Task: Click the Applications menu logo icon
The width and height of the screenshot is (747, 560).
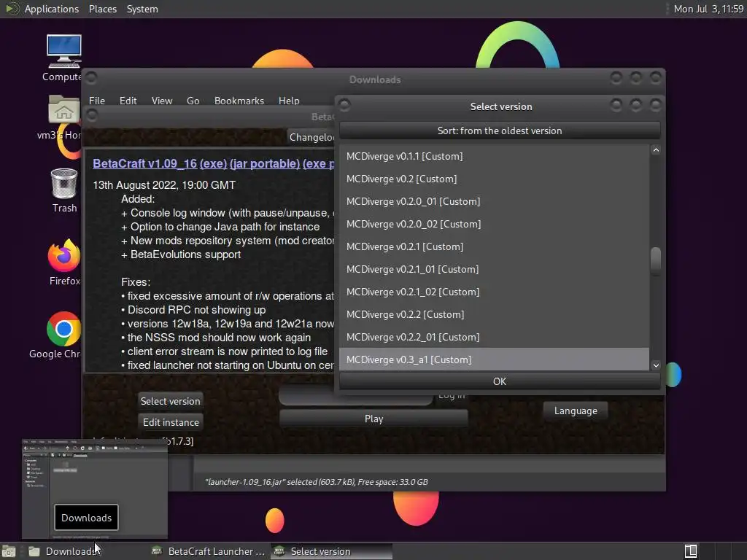Action: point(12,9)
